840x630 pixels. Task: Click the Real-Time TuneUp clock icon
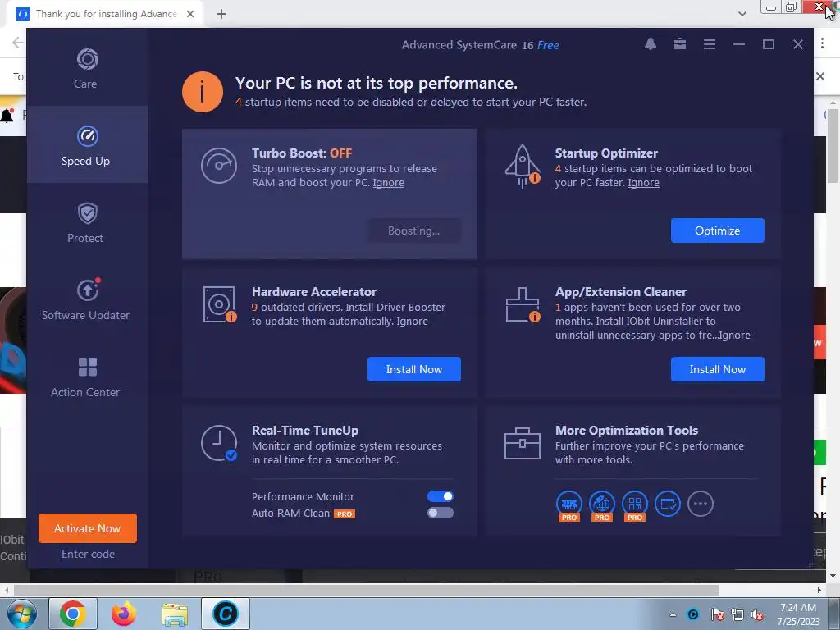tap(219, 443)
